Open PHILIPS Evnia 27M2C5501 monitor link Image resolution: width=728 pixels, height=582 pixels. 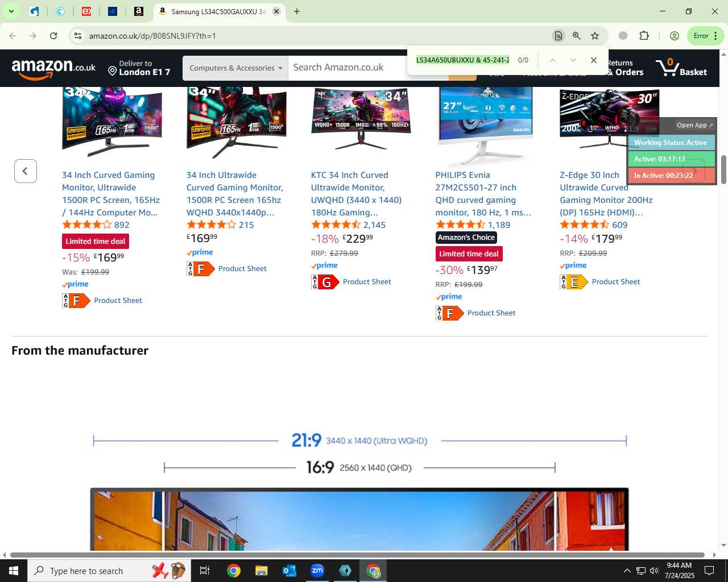pyautogui.click(x=483, y=194)
